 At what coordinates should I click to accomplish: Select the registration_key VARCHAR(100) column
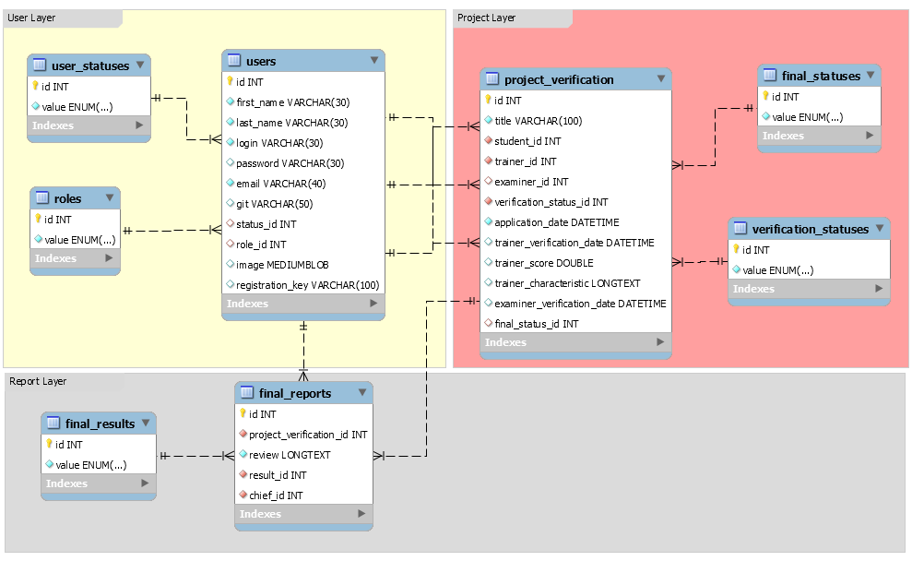pyautogui.click(x=303, y=285)
